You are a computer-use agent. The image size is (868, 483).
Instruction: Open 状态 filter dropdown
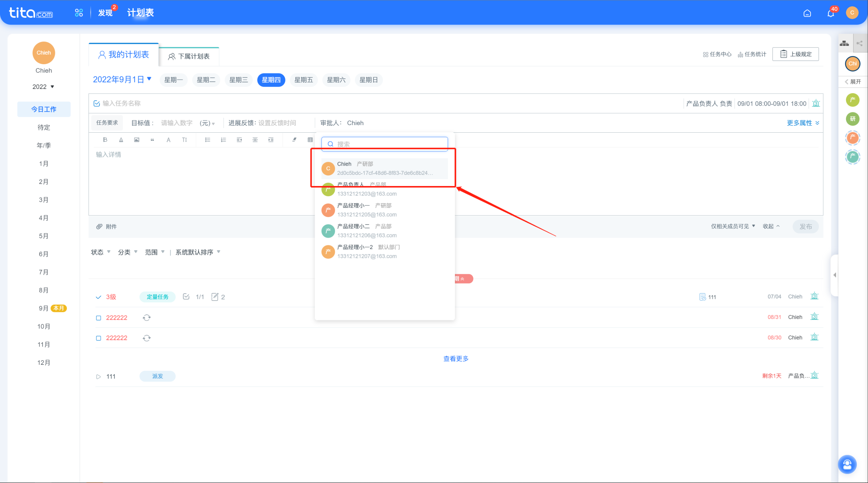[100, 252]
